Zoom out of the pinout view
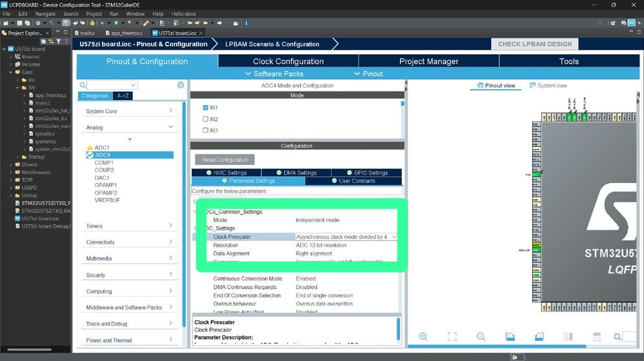 tap(481, 337)
